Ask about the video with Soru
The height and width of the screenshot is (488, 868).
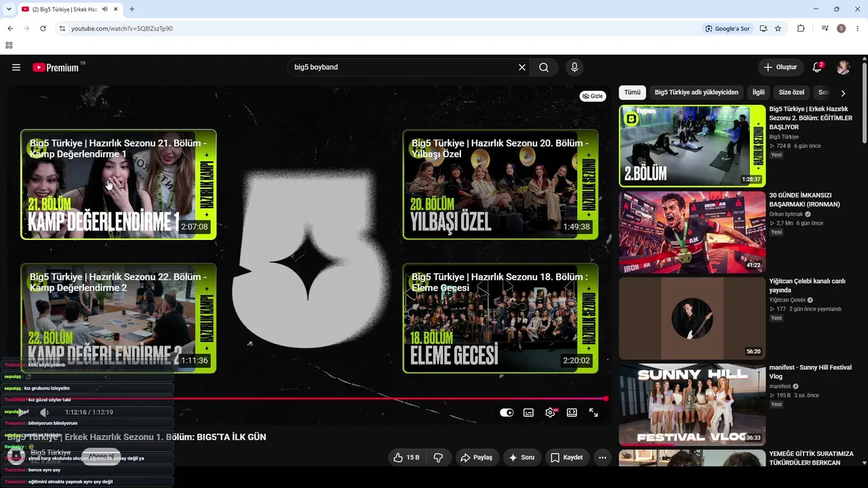pos(521,457)
